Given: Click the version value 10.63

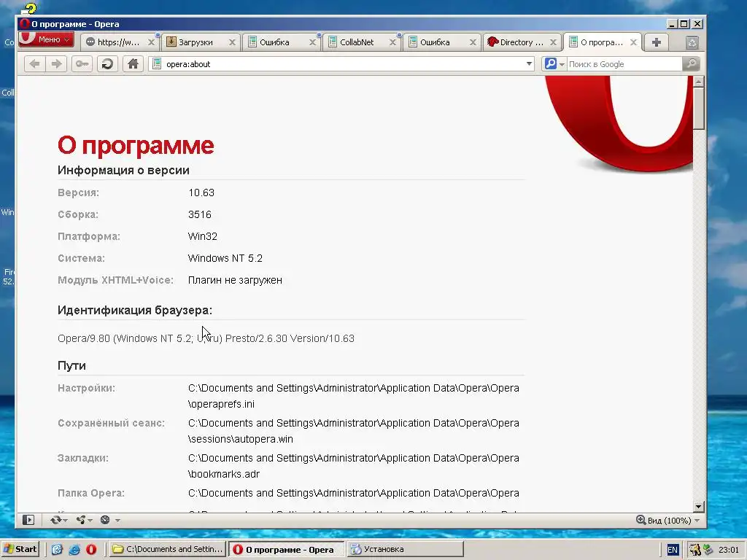Looking at the screenshot, I should pos(201,192).
